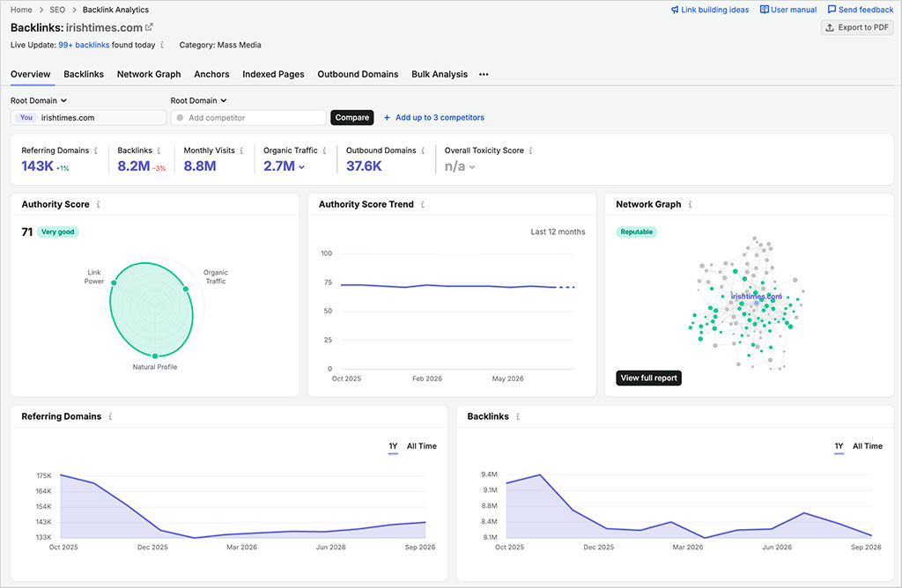Click the 143K referring domains value

click(37, 166)
